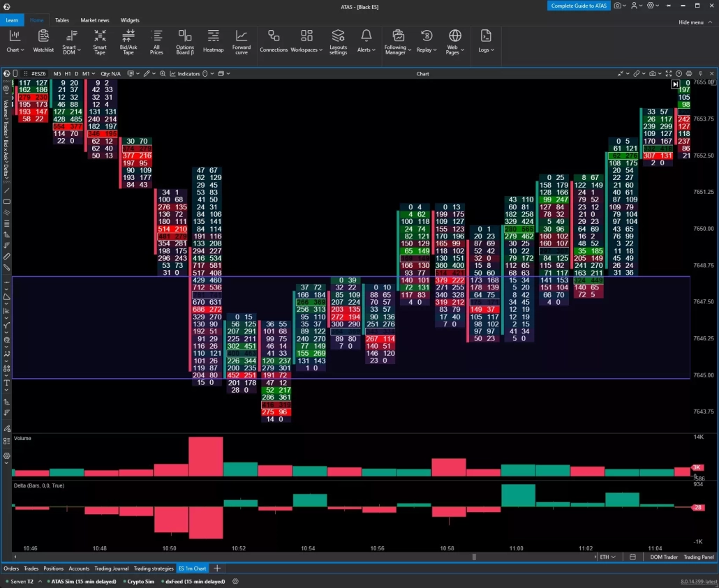
Task: Open Layouts settings
Action: (338, 41)
